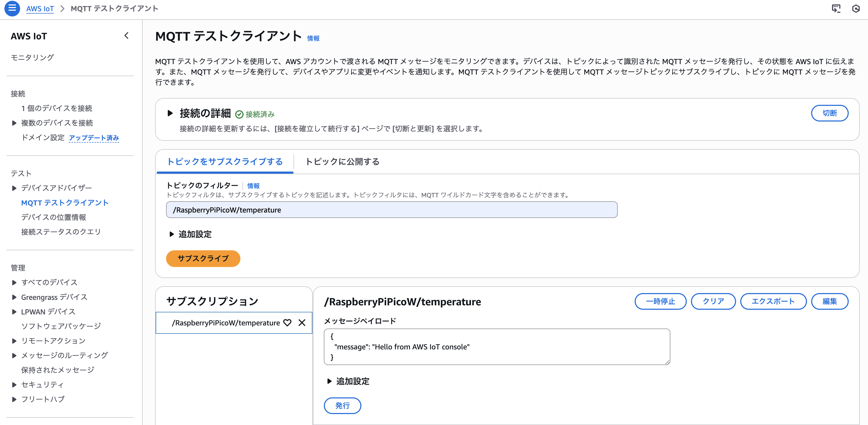The width and height of the screenshot is (868, 425).
Task: Open the hamburger navigation menu
Action: pos(12,8)
